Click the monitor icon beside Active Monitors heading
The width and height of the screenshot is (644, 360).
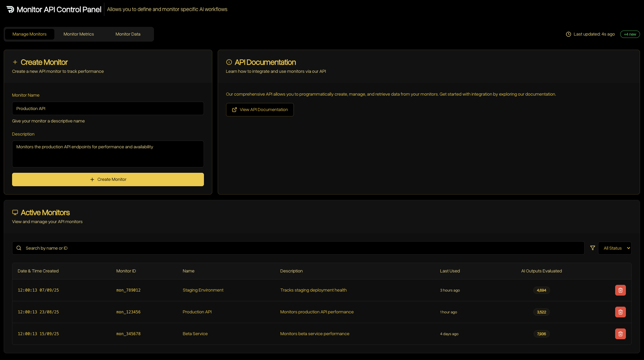(15, 212)
